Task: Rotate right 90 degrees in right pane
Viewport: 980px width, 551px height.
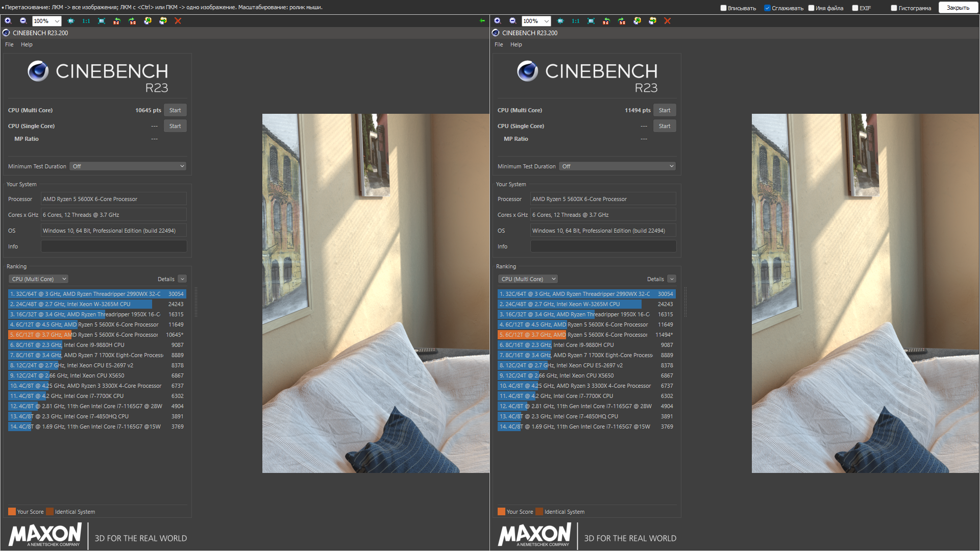Action: coord(622,21)
